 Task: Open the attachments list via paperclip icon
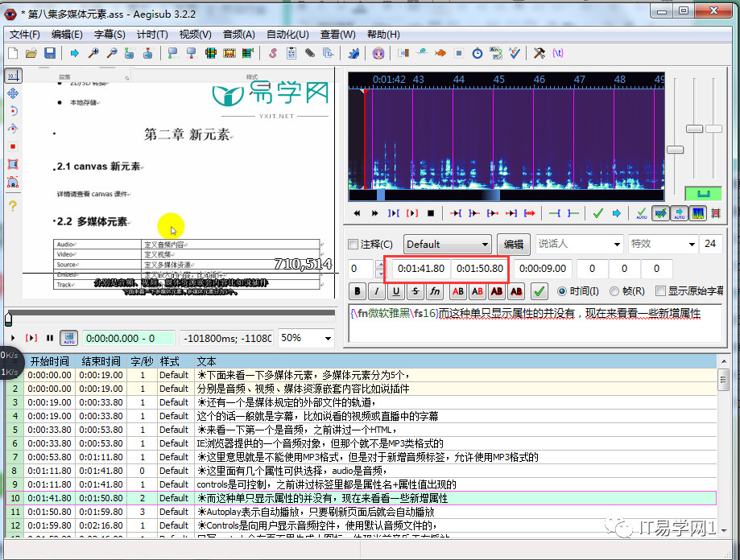308,53
